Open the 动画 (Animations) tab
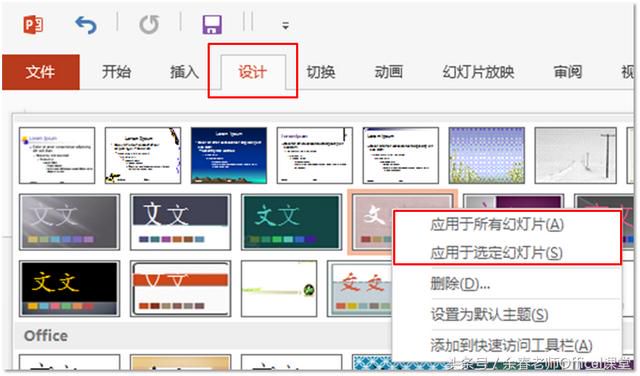640x376 pixels. [389, 72]
